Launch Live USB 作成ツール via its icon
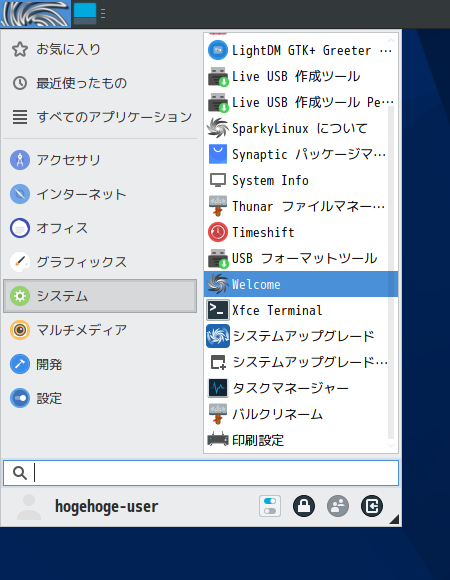The width and height of the screenshot is (450, 580). tap(218, 76)
